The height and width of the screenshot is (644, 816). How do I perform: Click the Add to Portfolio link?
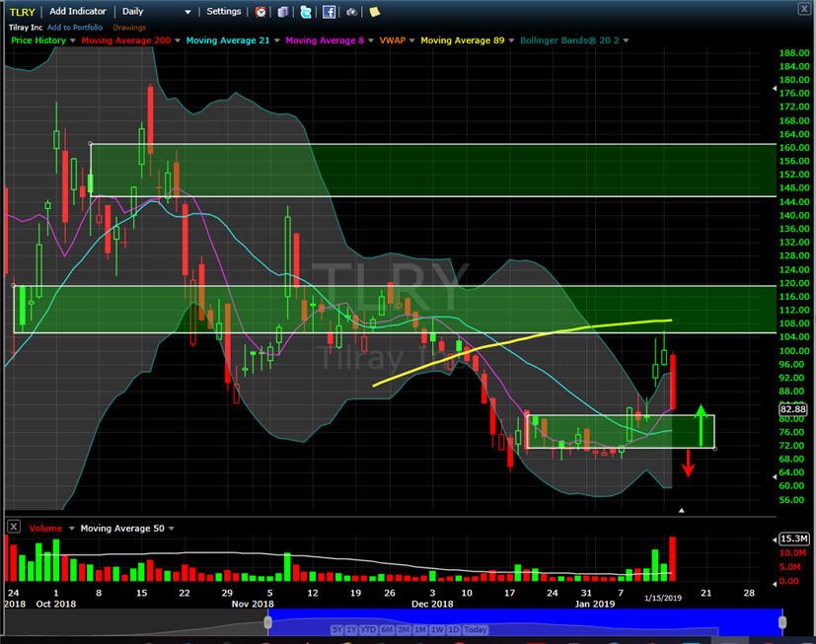click(x=75, y=28)
